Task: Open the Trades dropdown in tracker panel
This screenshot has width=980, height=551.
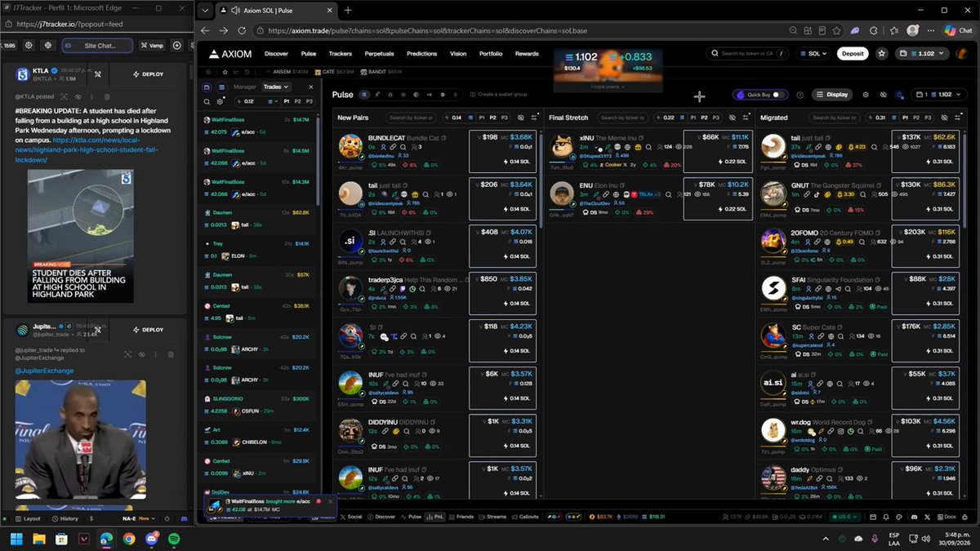Action: click(x=277, y=87)
